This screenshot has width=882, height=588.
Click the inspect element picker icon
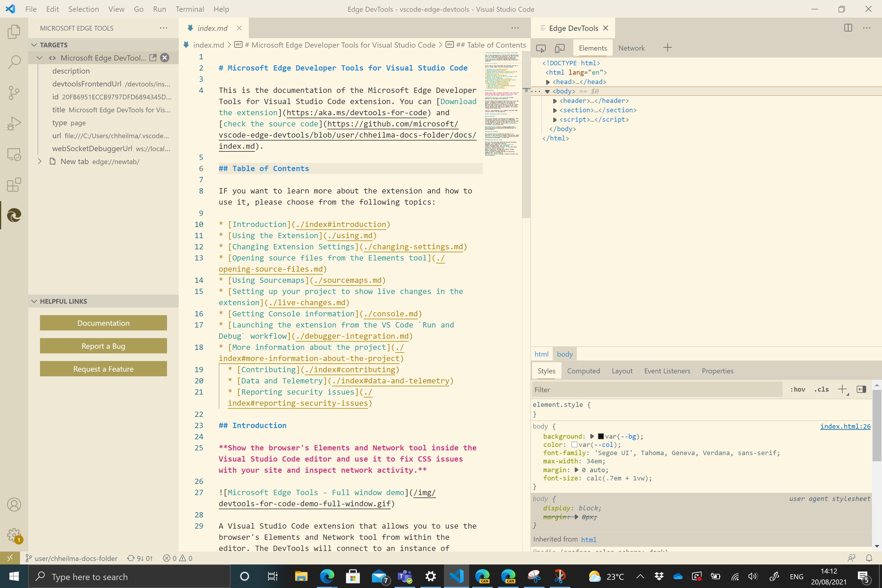(x=541, y=48)
